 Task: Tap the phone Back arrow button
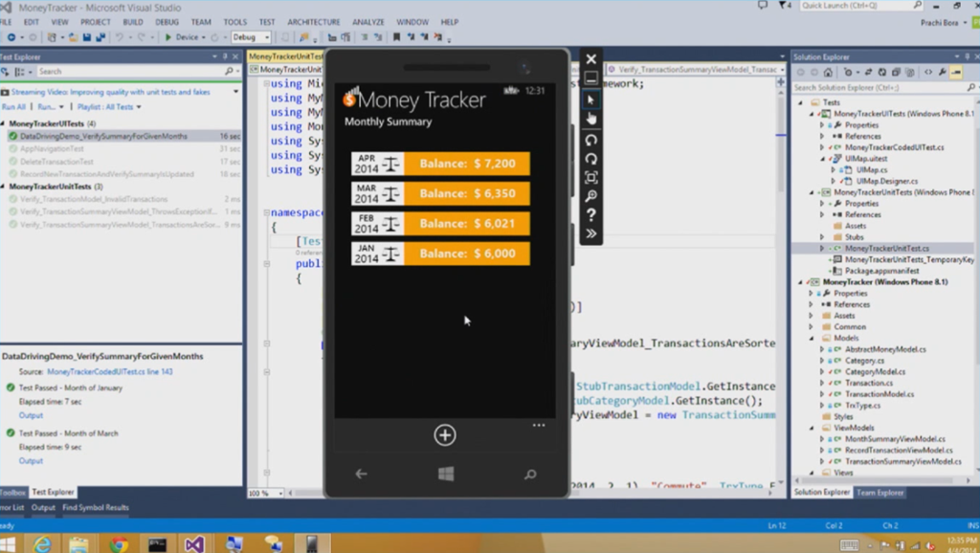point(361,475)
